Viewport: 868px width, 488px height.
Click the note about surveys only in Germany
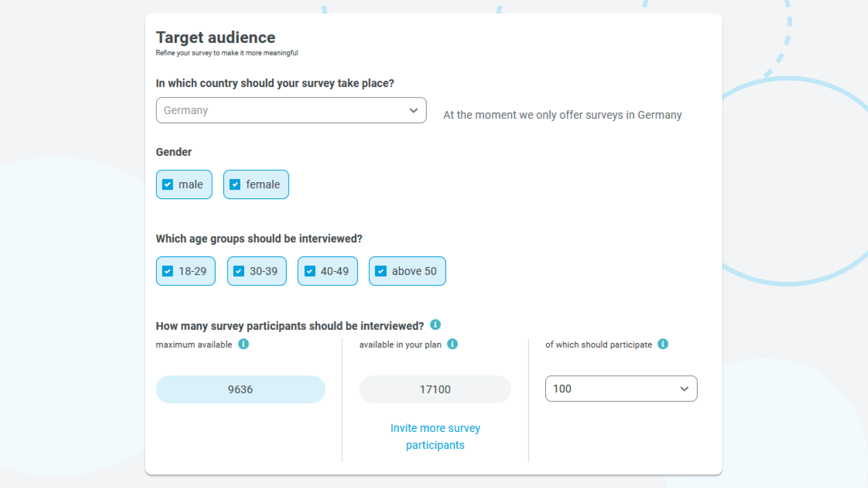pos(562,115)
